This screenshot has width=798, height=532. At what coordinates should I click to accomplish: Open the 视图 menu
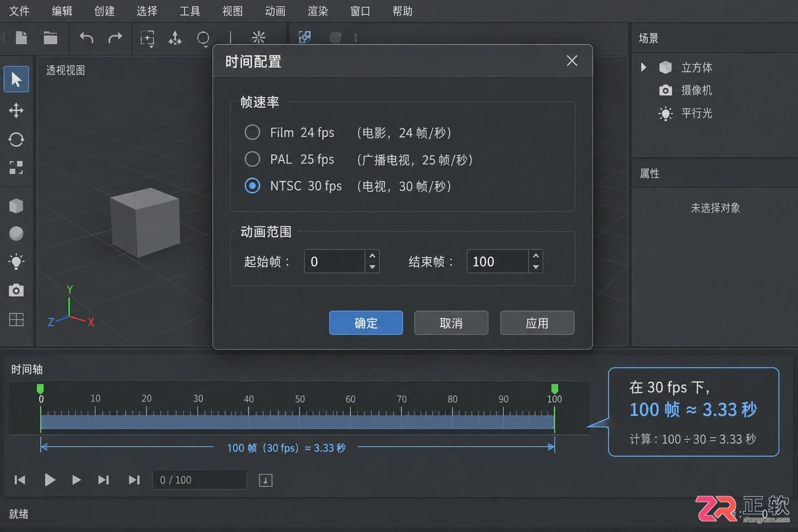(233, 11)
